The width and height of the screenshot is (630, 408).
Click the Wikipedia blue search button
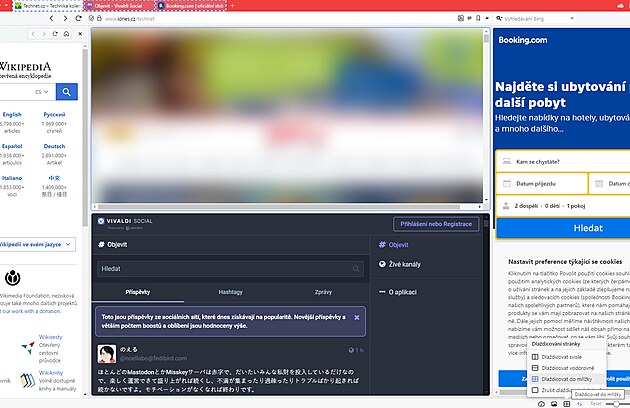point(67,92)
